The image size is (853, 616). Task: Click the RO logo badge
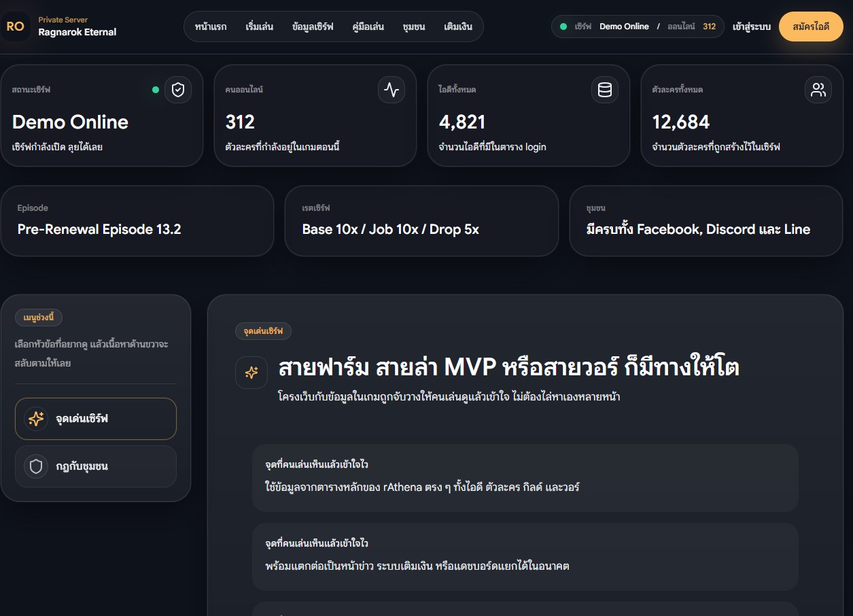point(15,27)
